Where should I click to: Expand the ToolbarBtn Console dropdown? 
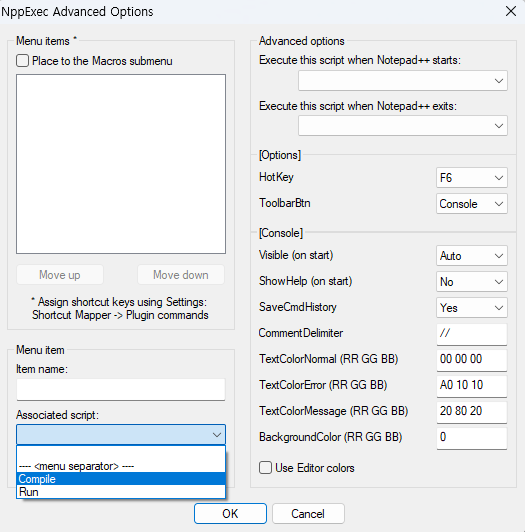472,204
